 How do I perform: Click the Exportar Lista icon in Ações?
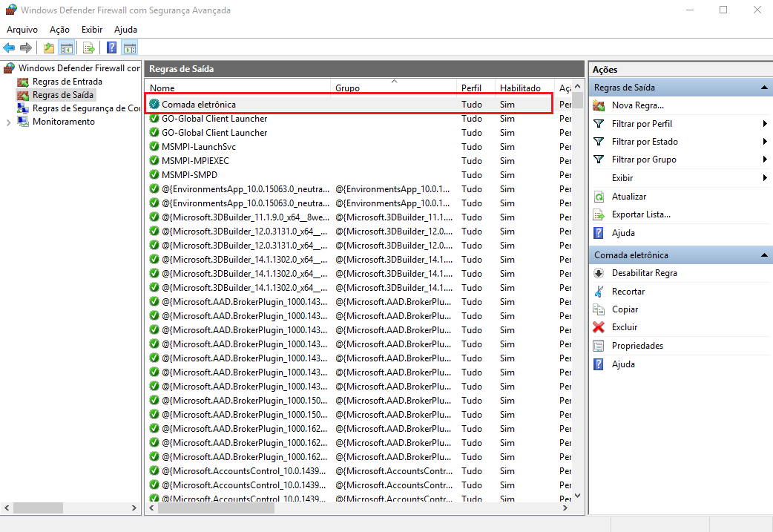pos(599,214)
